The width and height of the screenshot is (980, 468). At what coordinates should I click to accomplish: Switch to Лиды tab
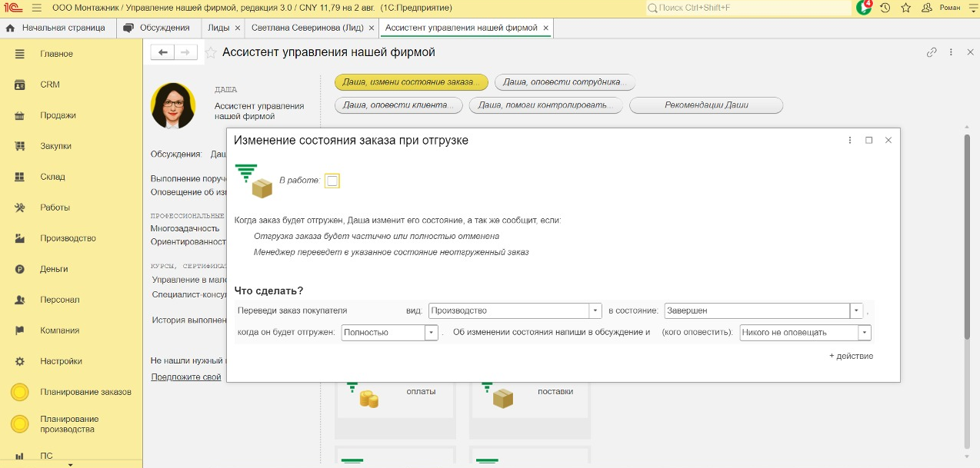point(218,28)
